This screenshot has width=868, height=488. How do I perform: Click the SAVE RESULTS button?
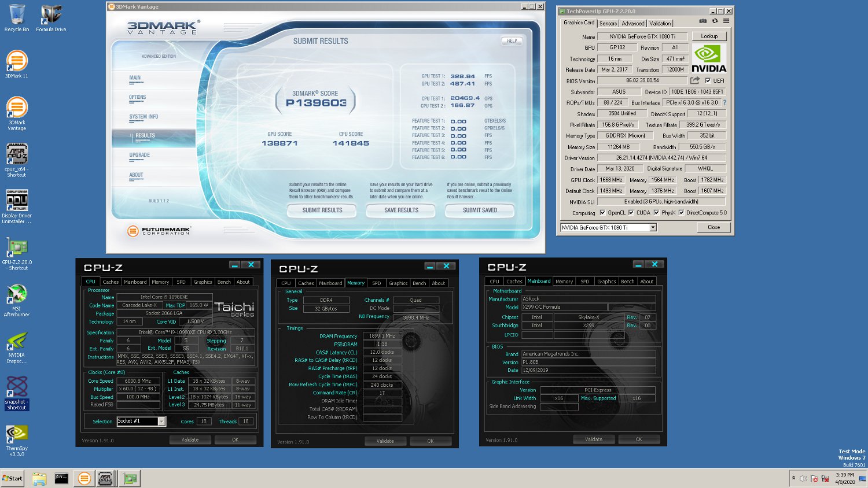click(x=401, y=210)
